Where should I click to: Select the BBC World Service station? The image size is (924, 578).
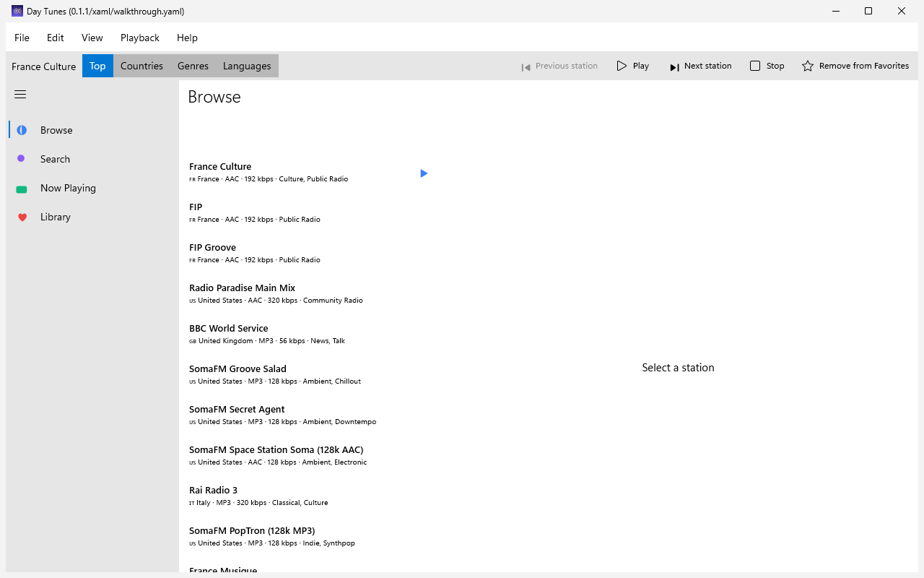tap(309, 334)
